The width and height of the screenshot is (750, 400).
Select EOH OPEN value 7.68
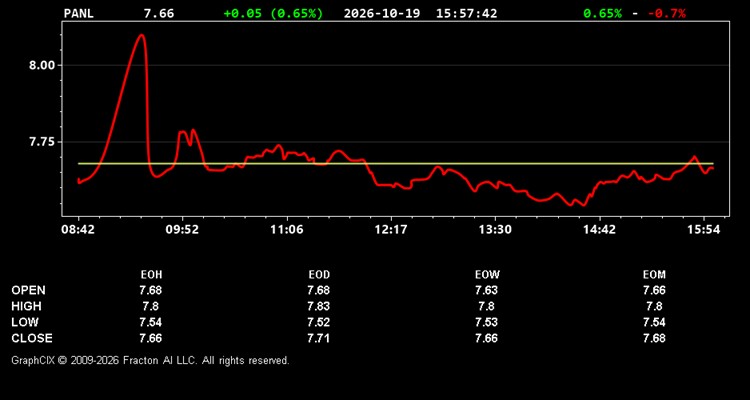(151, 290)
